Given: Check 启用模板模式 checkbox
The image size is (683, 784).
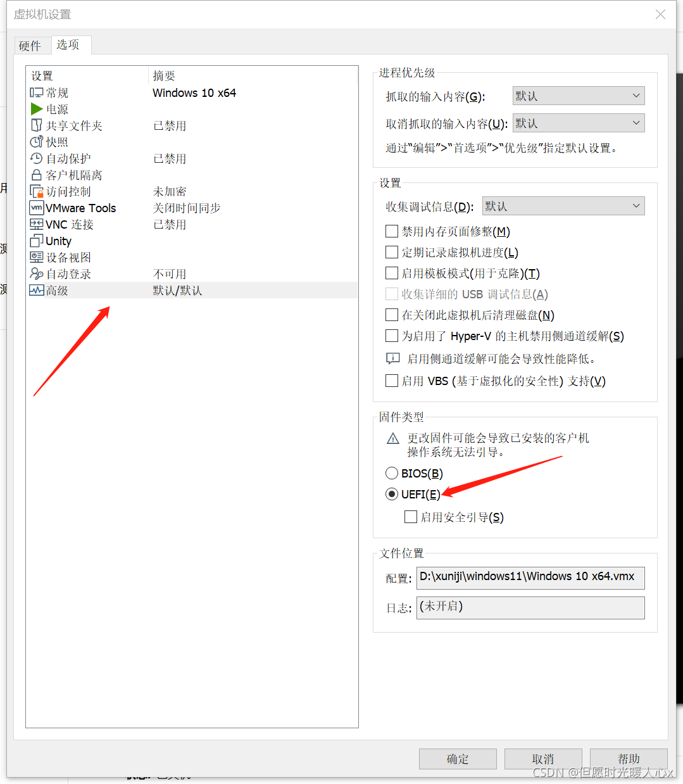Looking at the screenshot, I should [392, 273].
